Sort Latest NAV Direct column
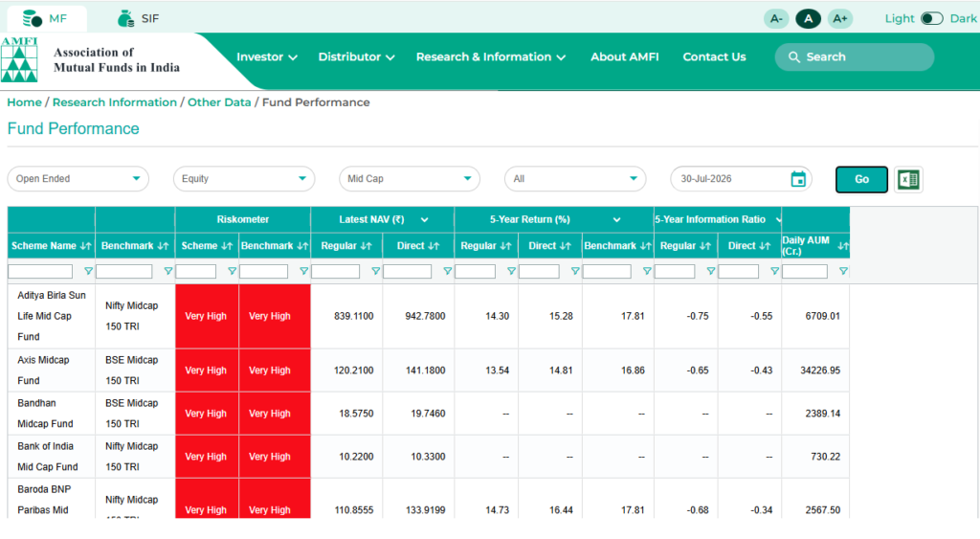 (x=434, y=246)
